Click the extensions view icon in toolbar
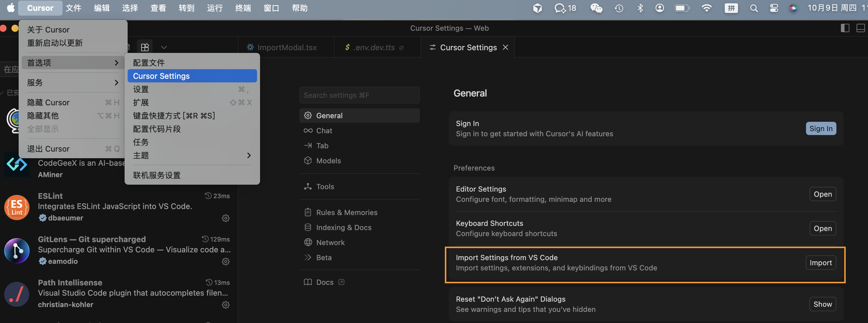The image size is (868, 323). (145, 47)
